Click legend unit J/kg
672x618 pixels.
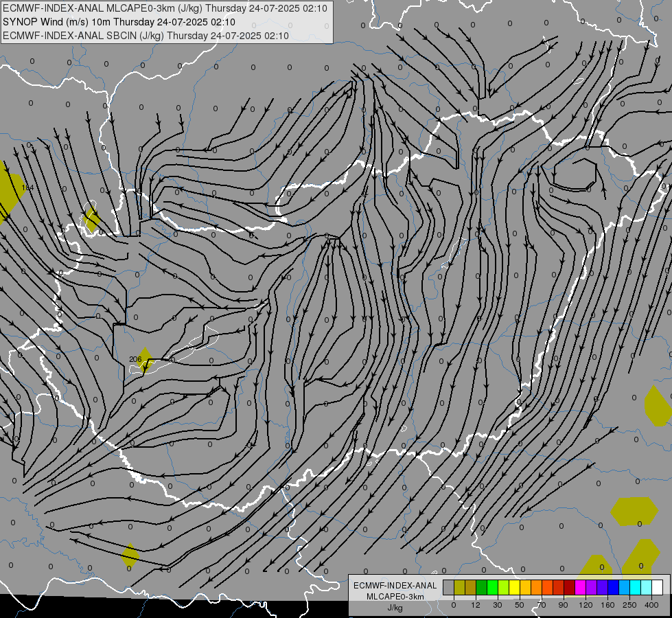[x=395, y=608]
